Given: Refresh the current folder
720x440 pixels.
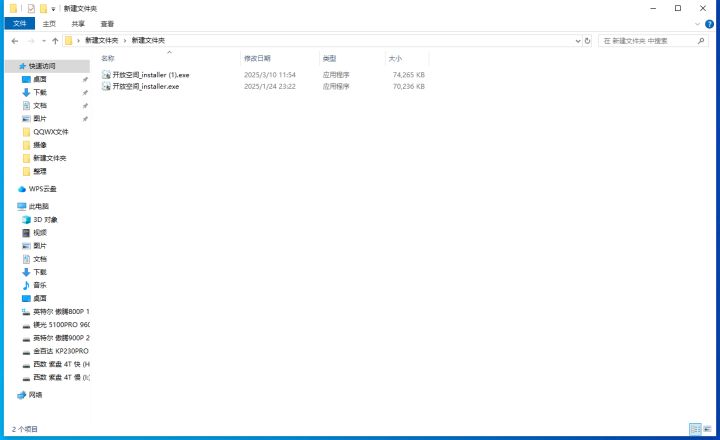Looking at the screenshot, I should coord(587,41).
